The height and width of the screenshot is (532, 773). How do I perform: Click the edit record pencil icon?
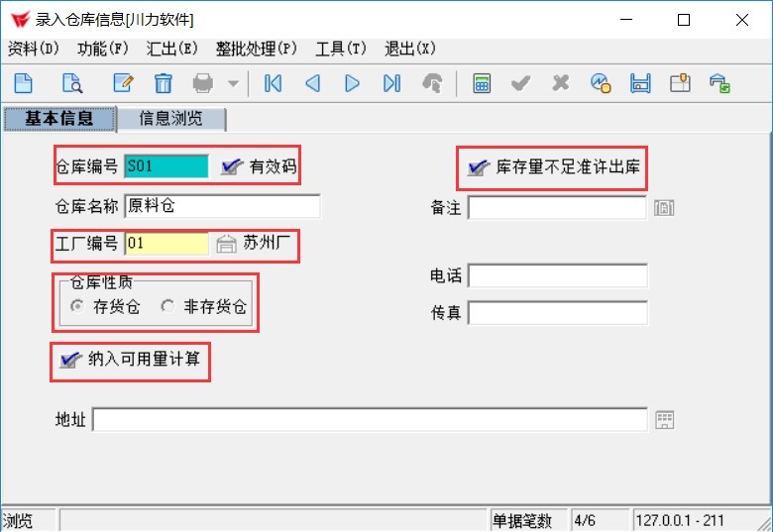click(x=123, y=83)
